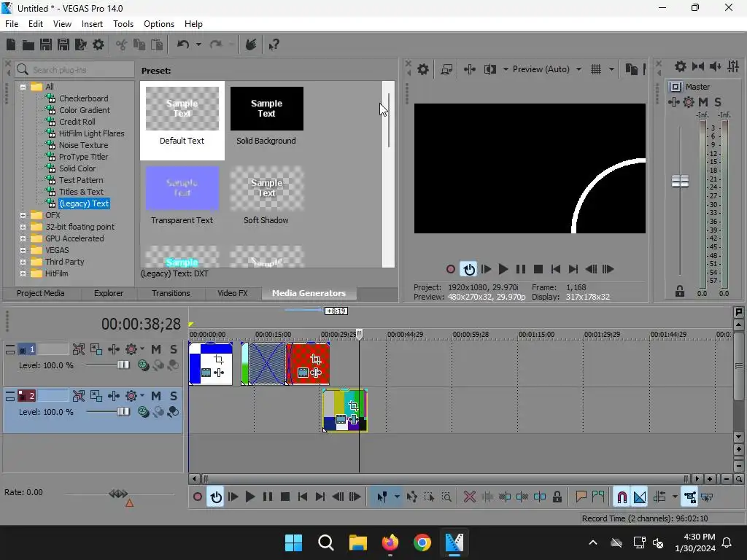The width and height of the screenshot is (747, 560).
Task: Switch to the Transitions tab
Action: point(171,293)
